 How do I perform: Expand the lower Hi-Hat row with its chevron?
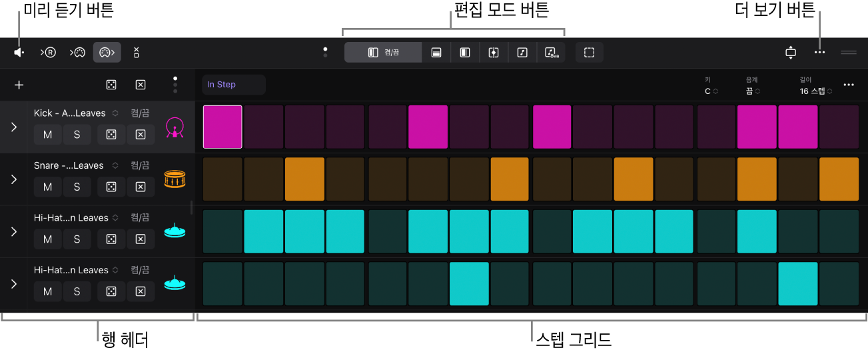tap(13, 283)
